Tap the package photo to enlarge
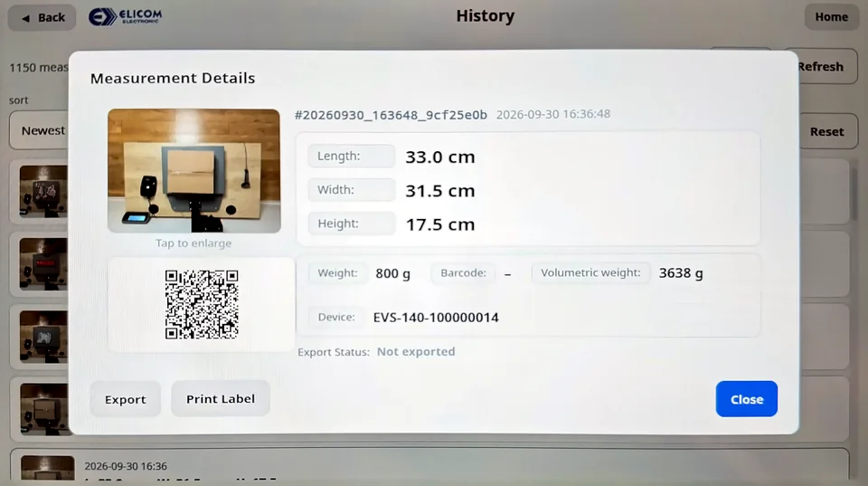868x486 pixels. click(193, 171)
